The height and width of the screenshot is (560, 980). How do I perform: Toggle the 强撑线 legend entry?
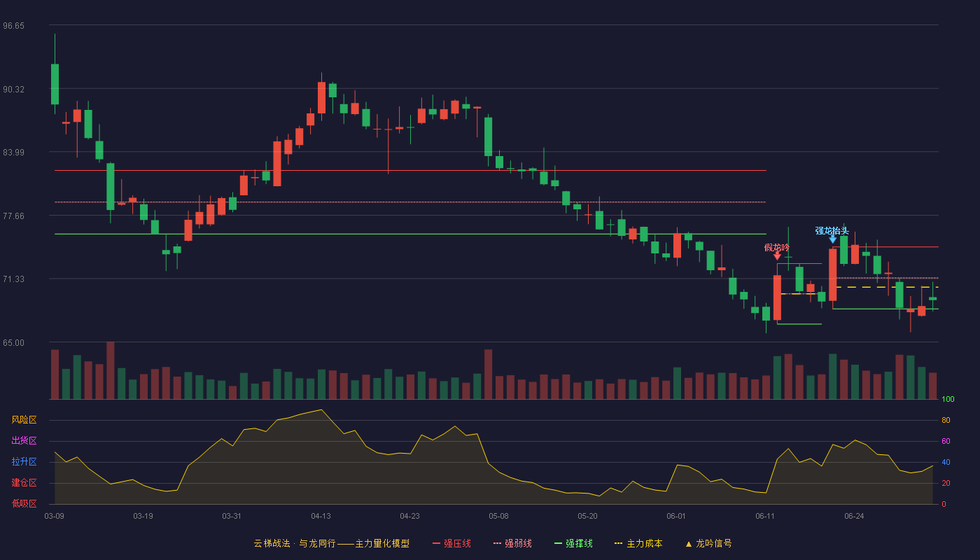tap(573, 543)
